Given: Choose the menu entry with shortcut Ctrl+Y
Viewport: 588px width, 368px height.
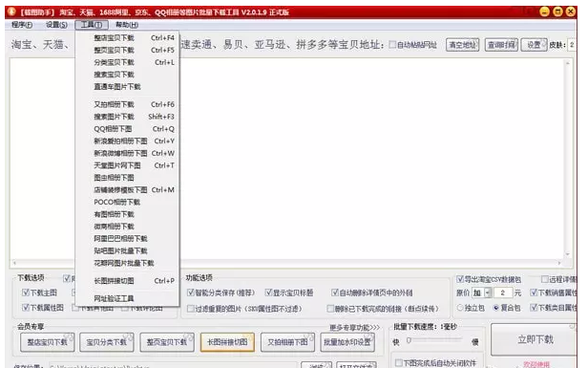Looking at the screenshot, I should point(127,141).
